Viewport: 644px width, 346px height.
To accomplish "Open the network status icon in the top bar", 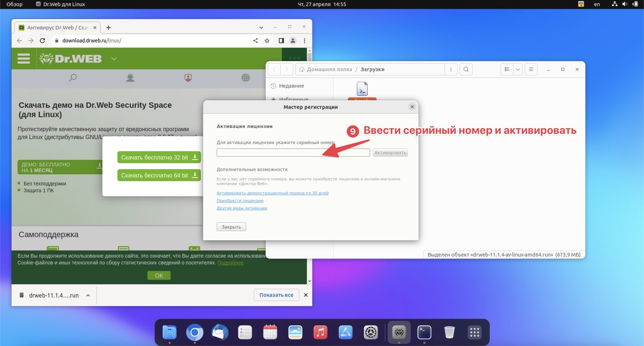I will coord(614,4).
